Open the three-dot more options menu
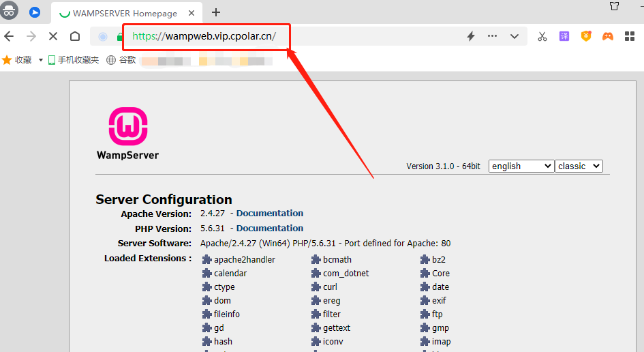 coord(493,36)
